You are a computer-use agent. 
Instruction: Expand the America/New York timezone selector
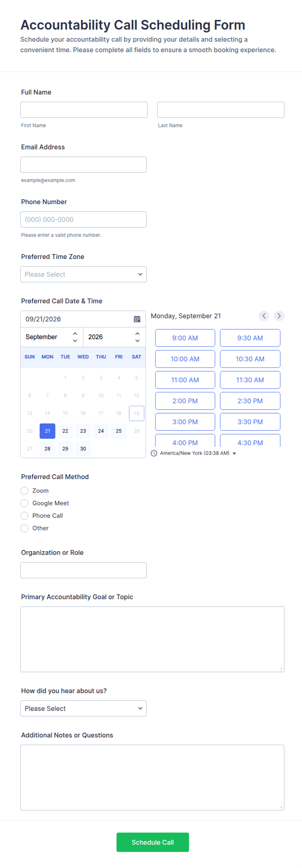(234, 454)
